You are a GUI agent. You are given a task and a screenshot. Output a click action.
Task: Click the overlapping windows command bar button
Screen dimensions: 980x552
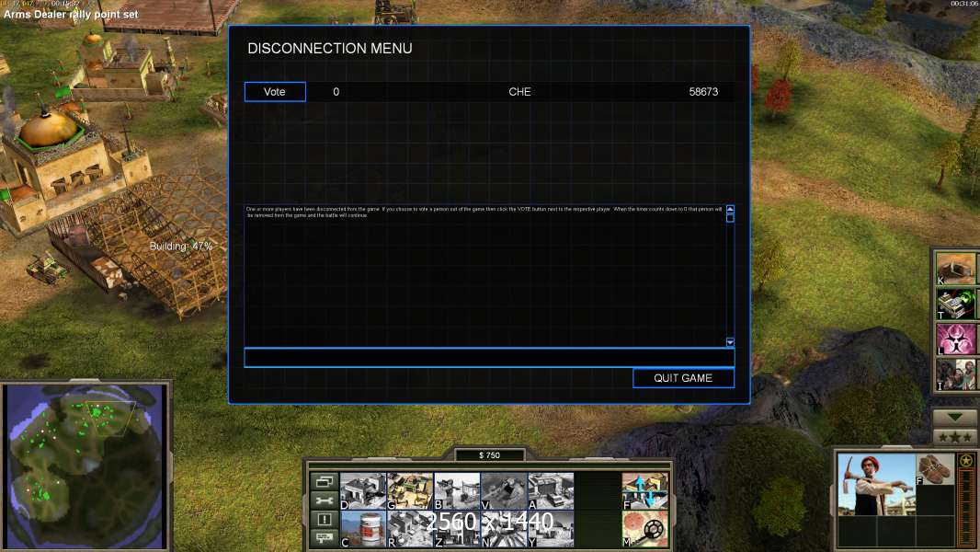coord(325,481)
